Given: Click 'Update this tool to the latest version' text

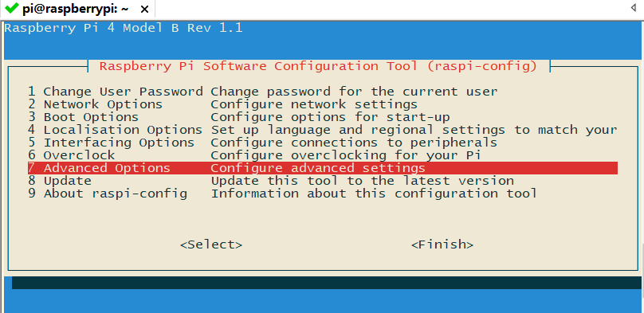Looking at the screenshot, I should click(x=362, y=181).
